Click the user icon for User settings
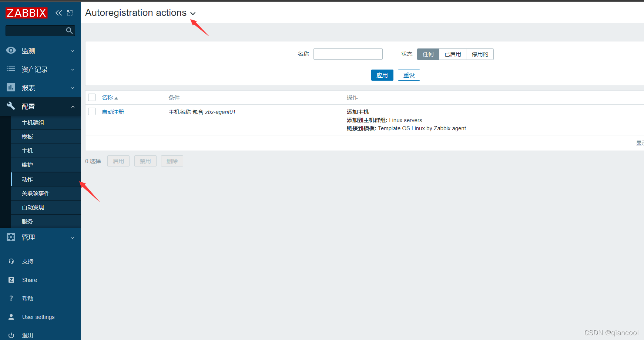The height and width of the screenshot is (340, 644). (11, 317)
